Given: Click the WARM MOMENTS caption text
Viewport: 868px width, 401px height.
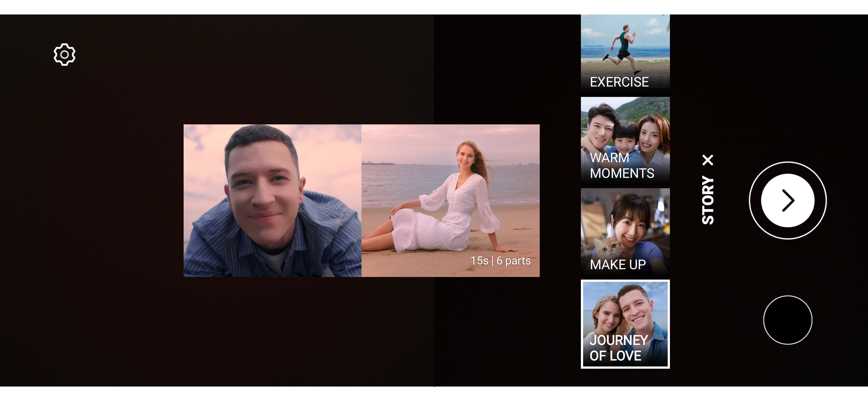Looking at the screenshot, I should click(x=622, y=166).
